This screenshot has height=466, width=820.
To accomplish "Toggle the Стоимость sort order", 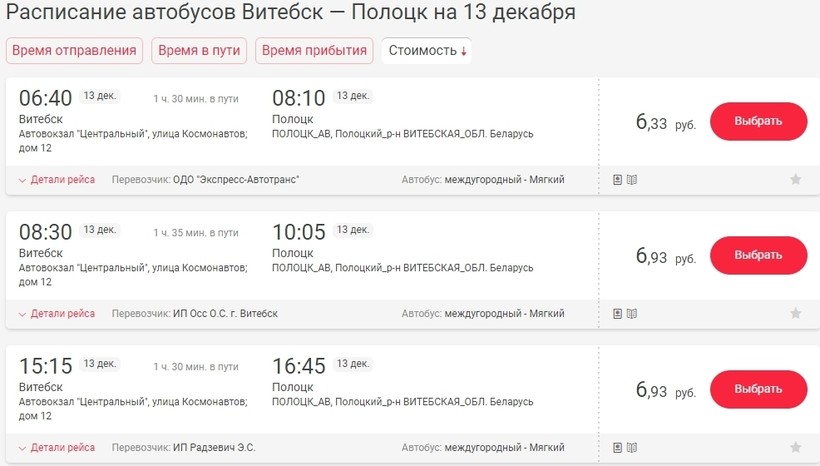I will (427, 51).
